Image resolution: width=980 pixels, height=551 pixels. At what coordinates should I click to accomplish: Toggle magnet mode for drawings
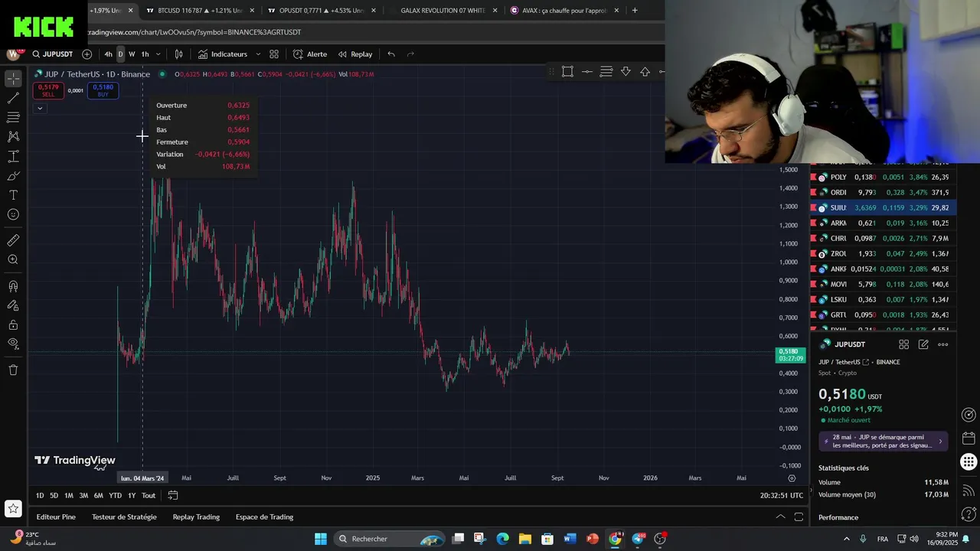tap(13, 286)
